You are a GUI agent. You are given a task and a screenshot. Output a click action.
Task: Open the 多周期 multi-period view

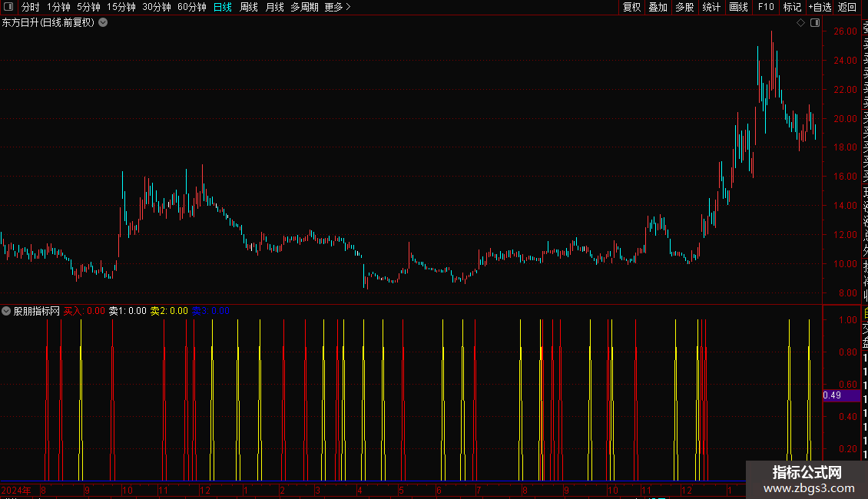tap(304, 7)
